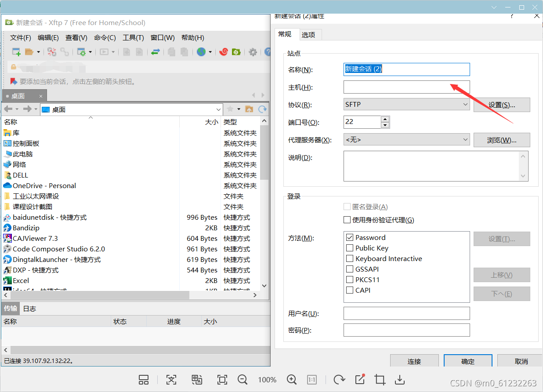
Task: Zoom out with the minus magnifier
Action: pos(242,380)
